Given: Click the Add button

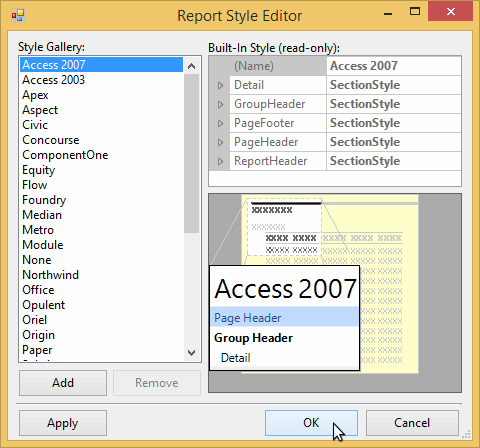Looking at the screenshot, I should pyautogui.click(x=63, y=383).
